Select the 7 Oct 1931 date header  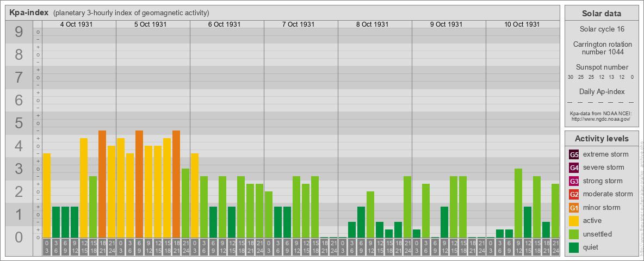tap(298, 24)
